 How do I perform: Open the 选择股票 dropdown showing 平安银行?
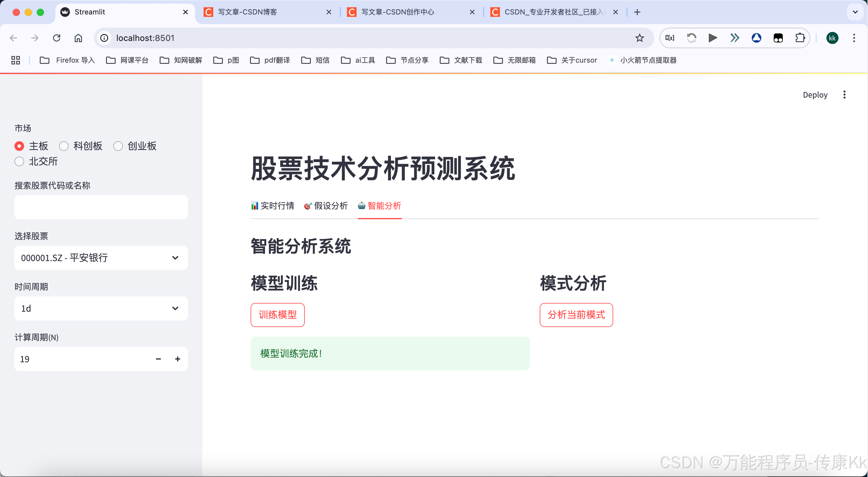101,258
